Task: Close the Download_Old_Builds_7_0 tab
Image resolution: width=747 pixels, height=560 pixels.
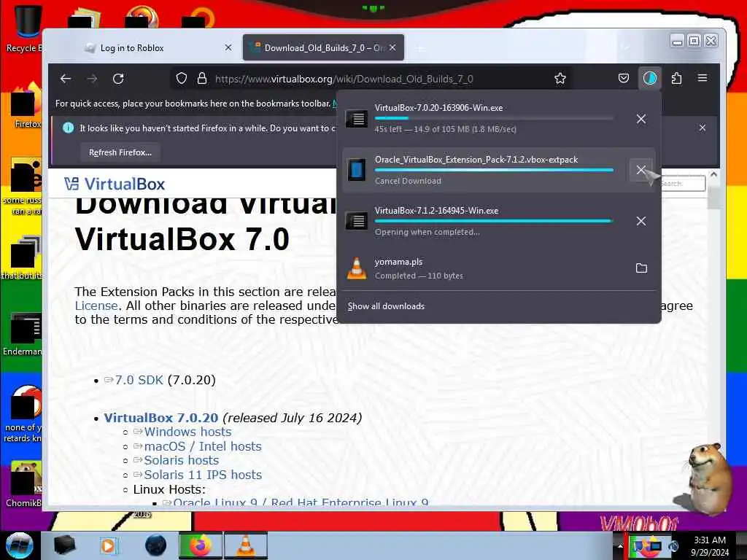Action: tap(392, 47)
